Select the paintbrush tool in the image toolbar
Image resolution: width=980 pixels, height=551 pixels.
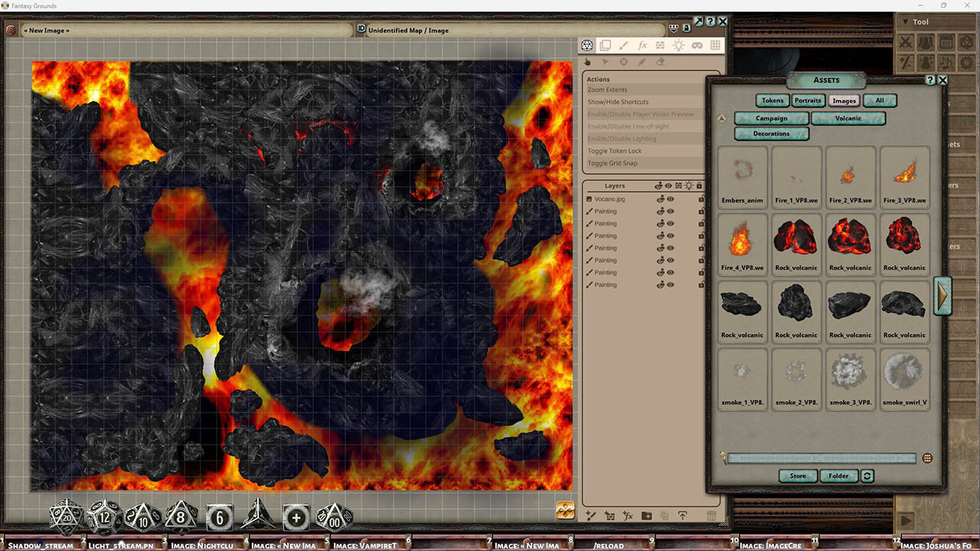coord(624,45)
